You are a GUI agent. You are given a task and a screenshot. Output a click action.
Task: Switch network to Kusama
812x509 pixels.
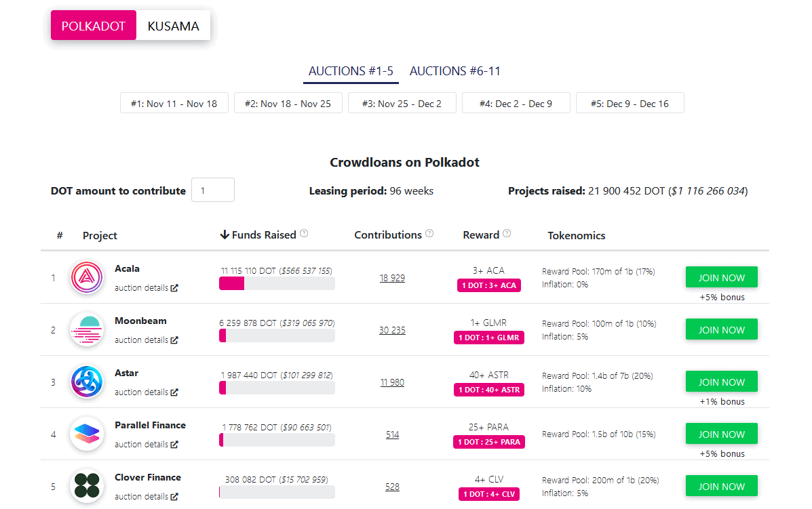(174, 26)
